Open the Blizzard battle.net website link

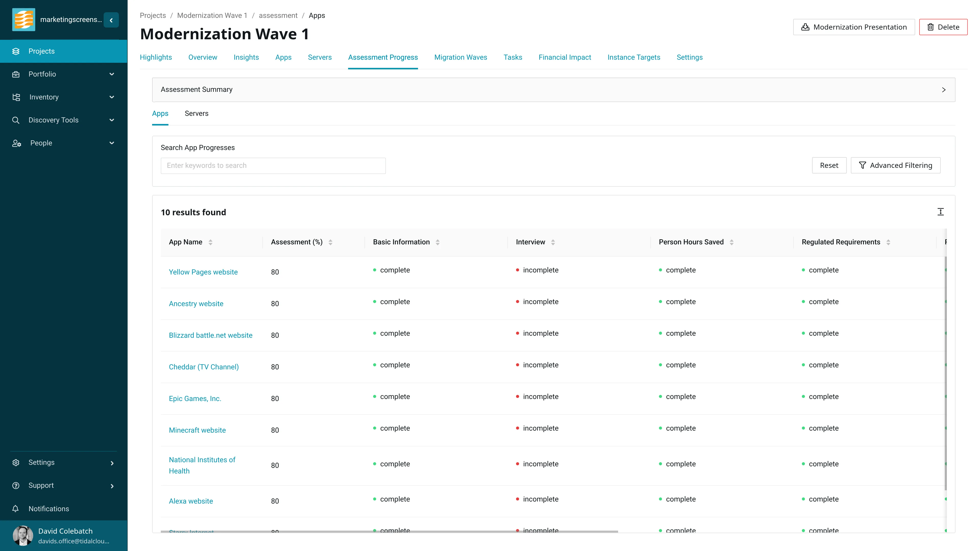click(x=210, y=335)
